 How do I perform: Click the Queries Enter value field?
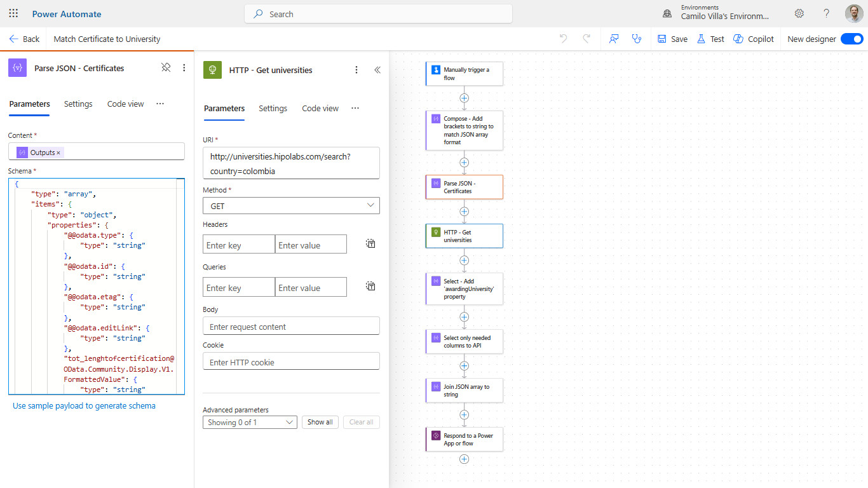click(311, 287)
